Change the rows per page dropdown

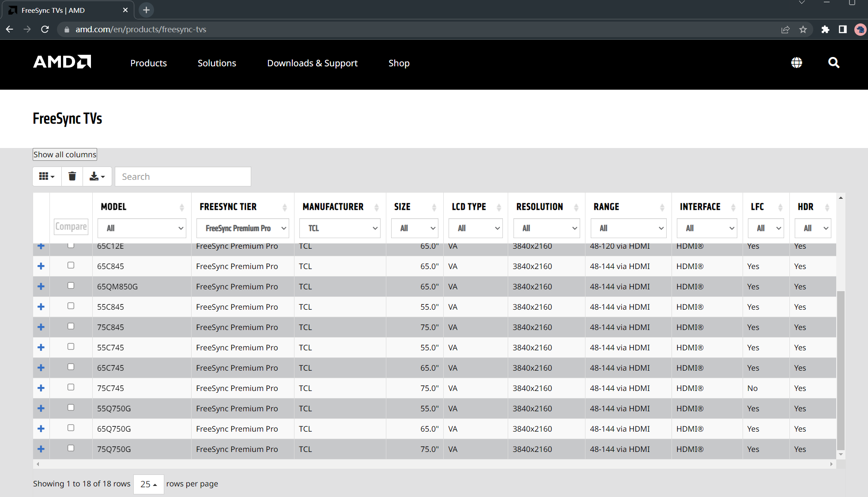148,484
